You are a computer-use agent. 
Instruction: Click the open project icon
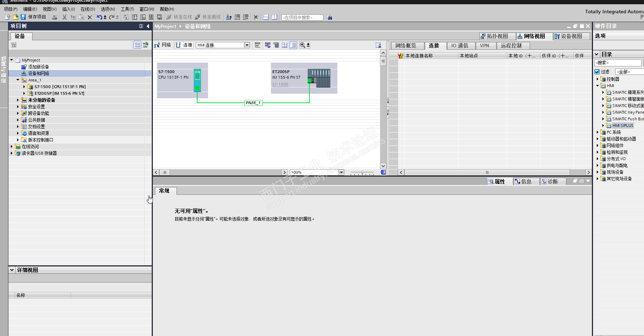click(x=15, y=17)
